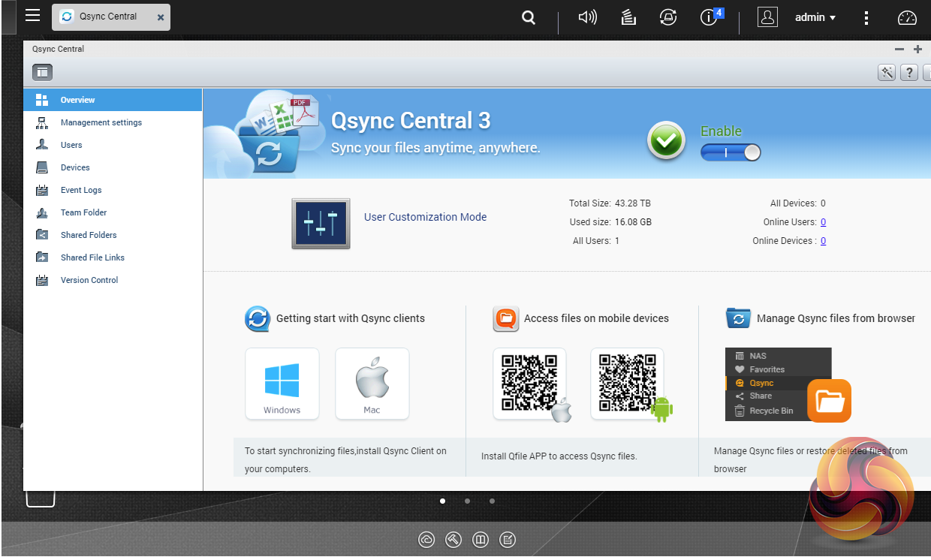The width and height of the screenshot is (931, 560).
Task: Download the Mac Qsync client
Action: (x=372, y=384)
